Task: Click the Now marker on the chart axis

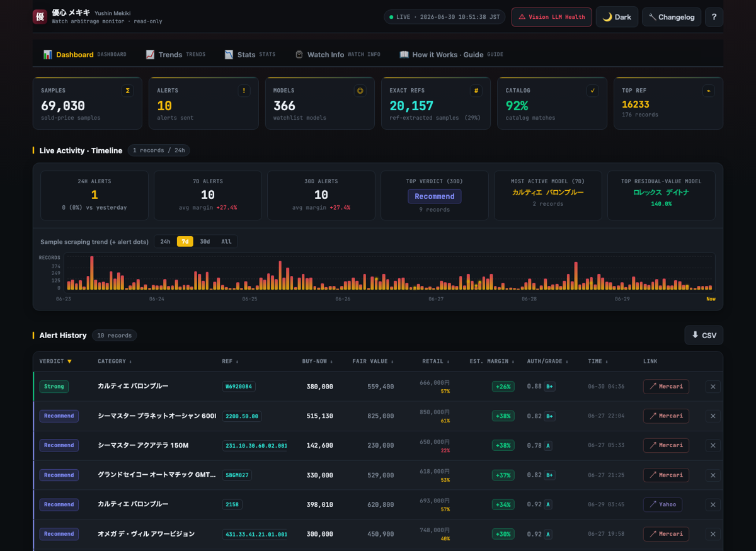Action: pos(711,299)
